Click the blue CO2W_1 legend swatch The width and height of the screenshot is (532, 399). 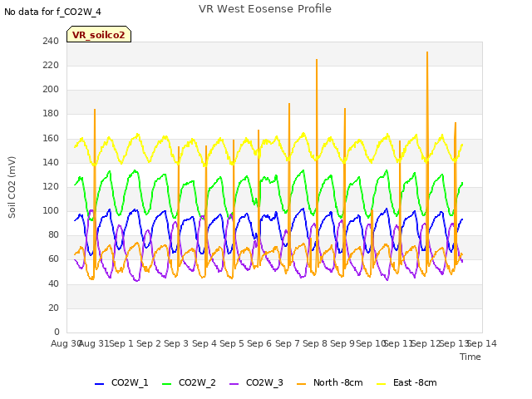click(x=99, y=384)
